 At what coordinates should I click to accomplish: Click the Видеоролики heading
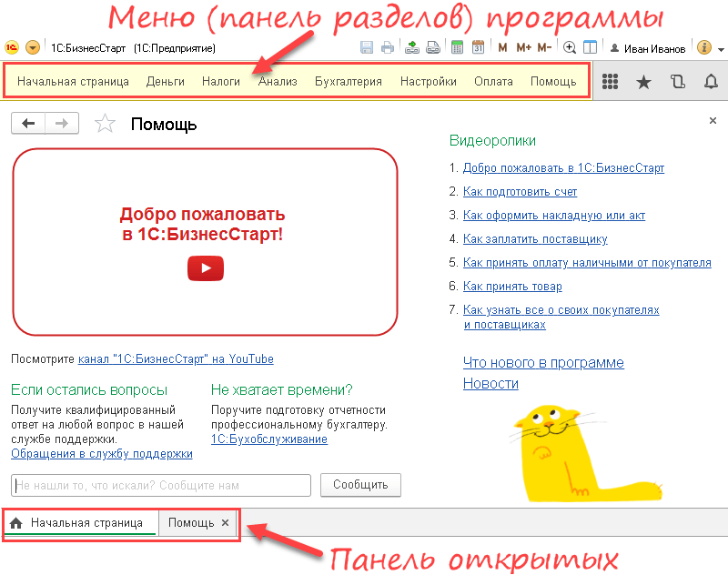[x=492, y=141]
